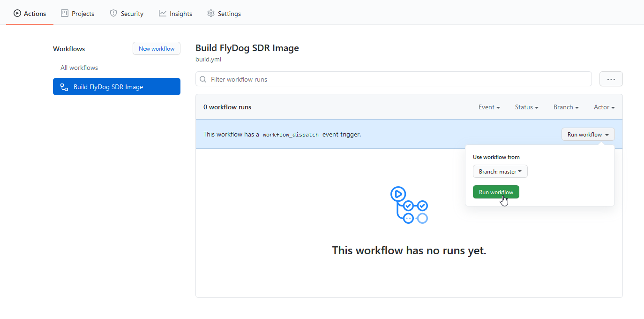Click This workflow has no runs yet text
The image size is (644, 319).
[409, 251]
